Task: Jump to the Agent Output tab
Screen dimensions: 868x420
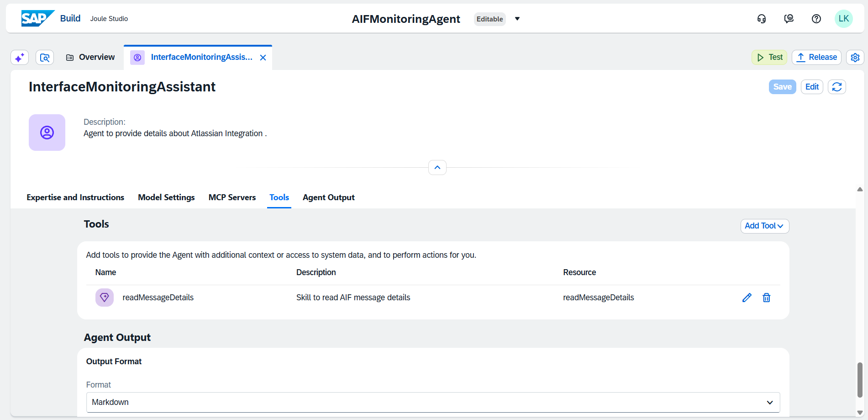Action: click(329, 197)
